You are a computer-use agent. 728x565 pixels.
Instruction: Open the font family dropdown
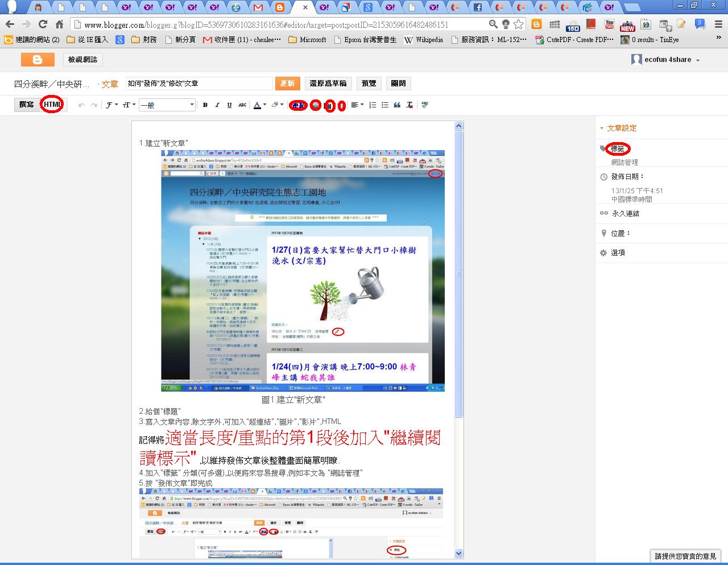tap(111, 105)
